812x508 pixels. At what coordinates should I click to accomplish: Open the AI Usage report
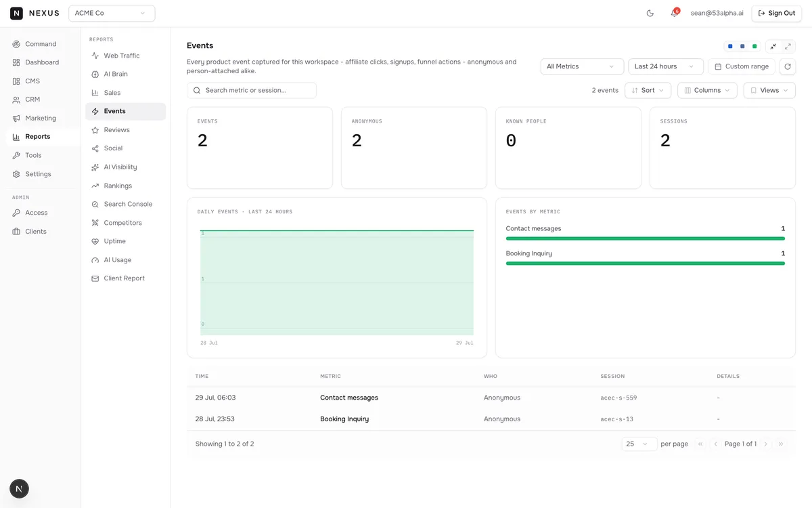coord(125,260)
